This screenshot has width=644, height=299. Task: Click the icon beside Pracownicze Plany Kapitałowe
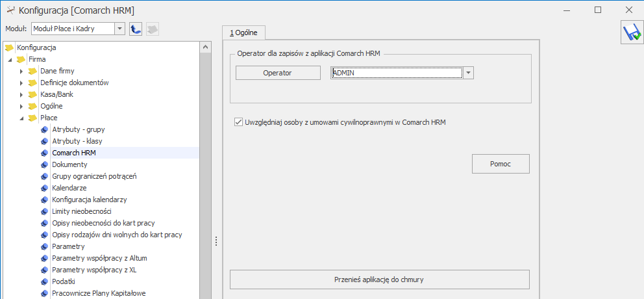[44, 293]
